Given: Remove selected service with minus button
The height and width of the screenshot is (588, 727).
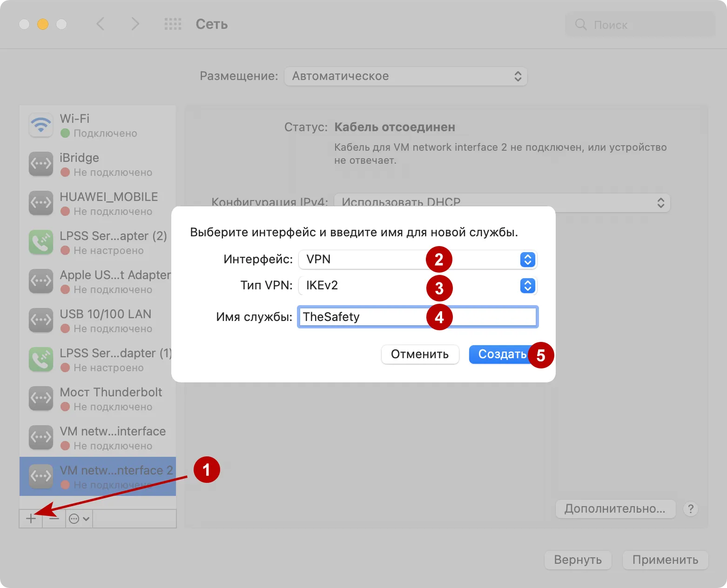Looking at the screenshot, I should [54, 518].
